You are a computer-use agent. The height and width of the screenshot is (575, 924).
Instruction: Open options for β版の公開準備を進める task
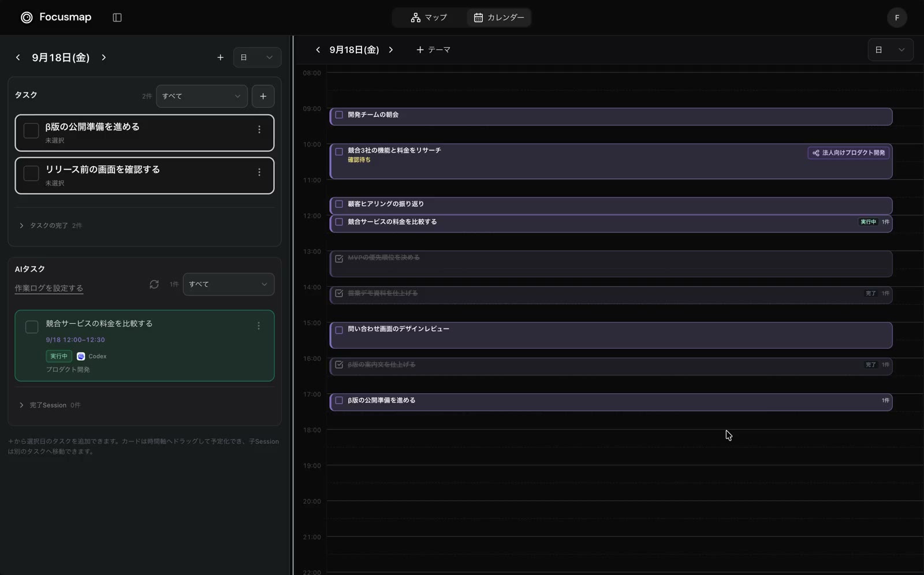click(259, 130)
